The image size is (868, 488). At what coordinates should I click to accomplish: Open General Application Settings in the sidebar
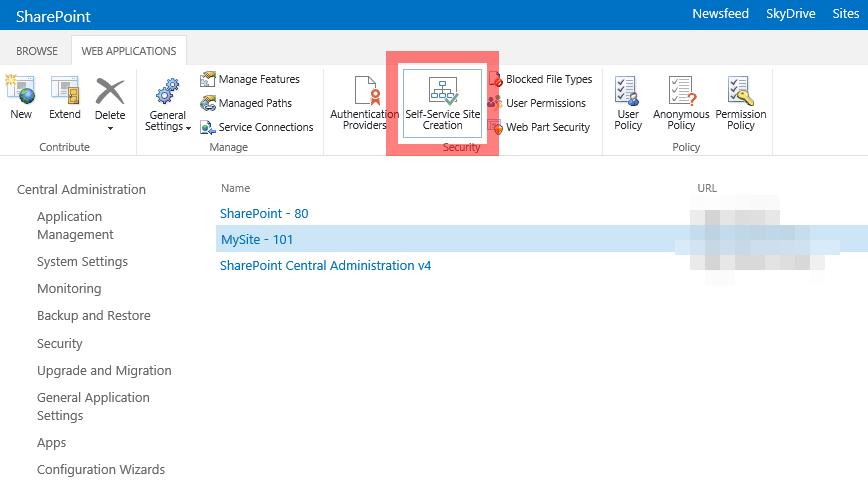pos(93,407)
